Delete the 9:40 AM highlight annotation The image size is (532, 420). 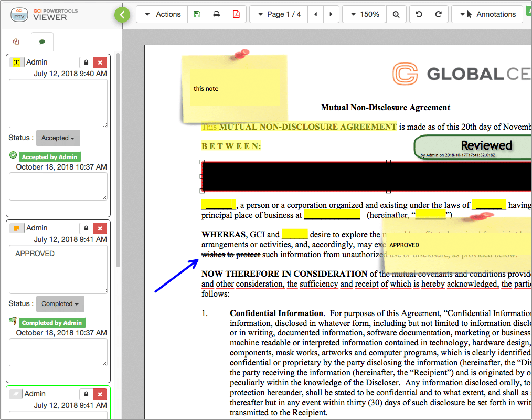tap(100, 62)
